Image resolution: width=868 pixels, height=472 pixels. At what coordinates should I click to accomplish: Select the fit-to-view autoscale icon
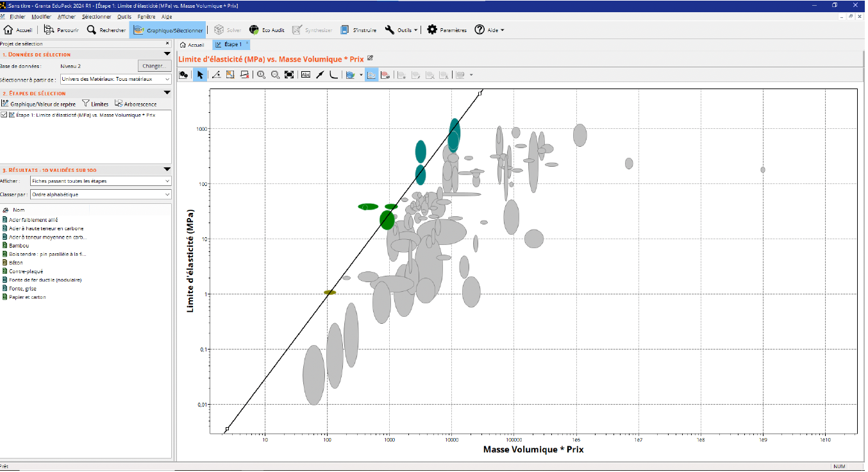point(289,74)
